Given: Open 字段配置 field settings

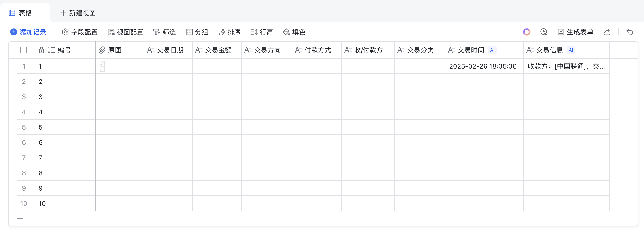Looking at the screenshot, I should [x=80, y=32].
